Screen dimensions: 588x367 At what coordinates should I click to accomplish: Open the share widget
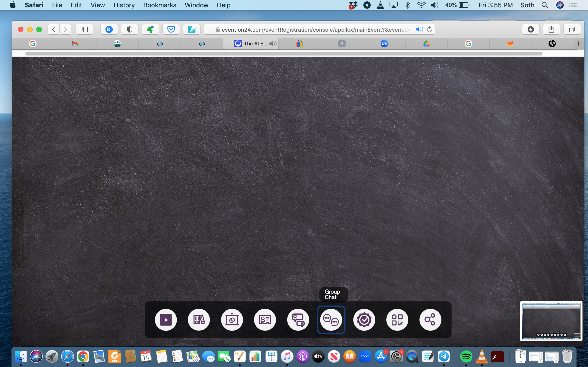tap(430, 320)
